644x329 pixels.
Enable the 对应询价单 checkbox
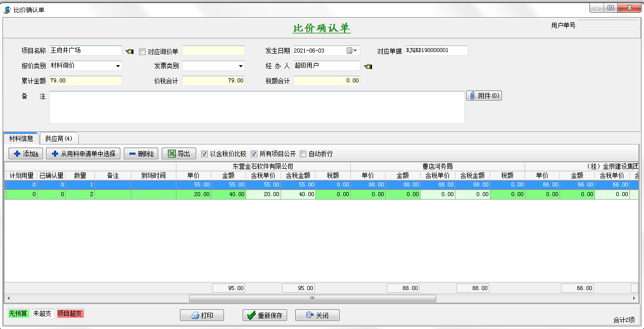pos(143,52)
